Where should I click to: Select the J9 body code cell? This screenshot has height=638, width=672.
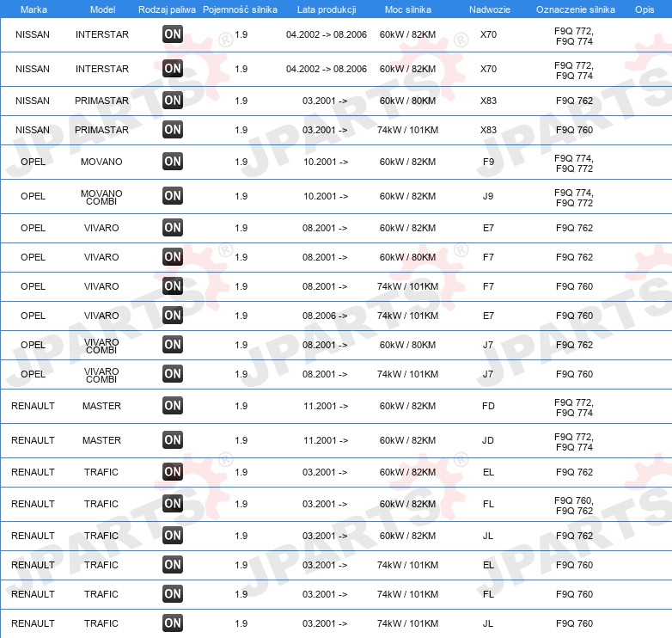(x=488, y=196)
